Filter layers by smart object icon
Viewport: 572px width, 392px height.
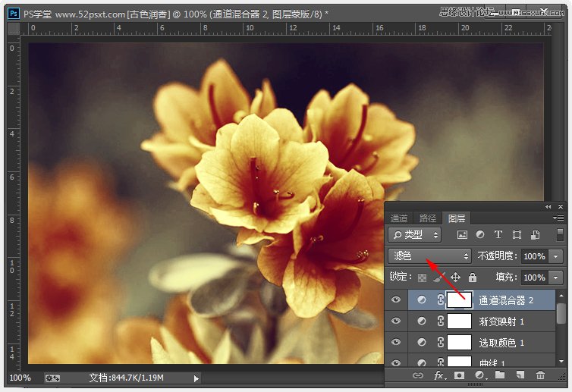(535, 235)
